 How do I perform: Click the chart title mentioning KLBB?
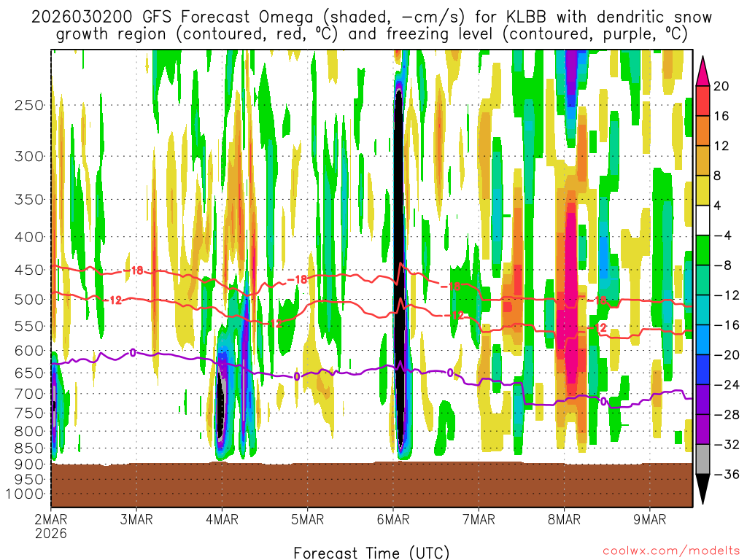point(371,26)
